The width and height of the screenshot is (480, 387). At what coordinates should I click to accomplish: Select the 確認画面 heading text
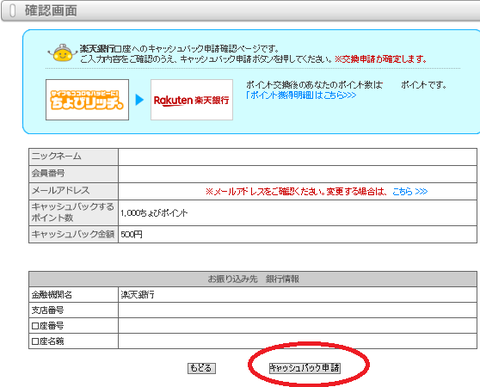pos(51,11)
